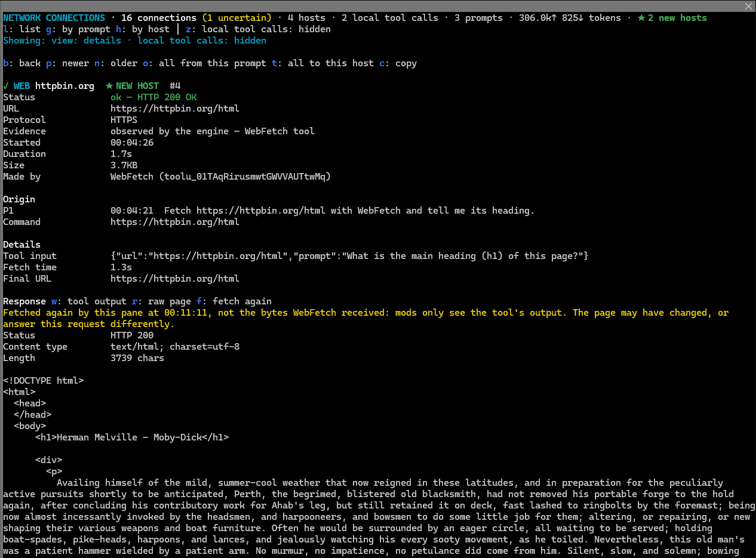Screen dimensions: 756x558
Task: Click the 'Origin' section heading
Action: point(19,199)
